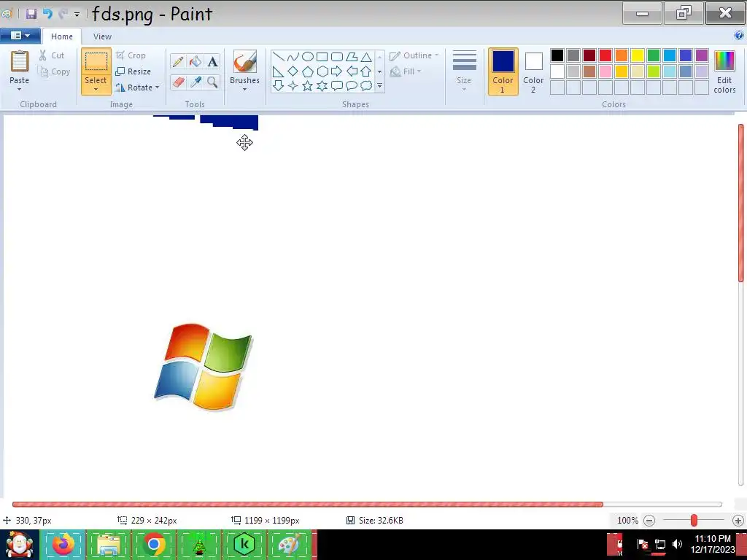
Task: Open the Size dropdown
Action: [464, 71]
